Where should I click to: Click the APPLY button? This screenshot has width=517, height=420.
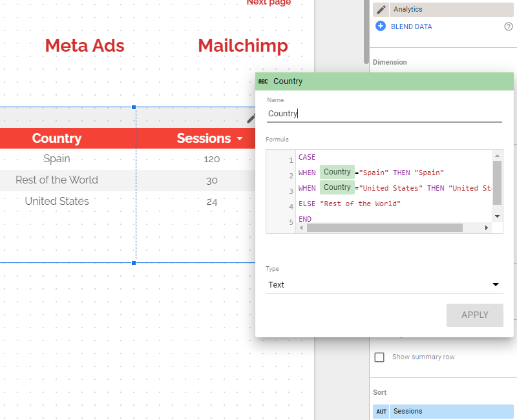coord(475,315)
